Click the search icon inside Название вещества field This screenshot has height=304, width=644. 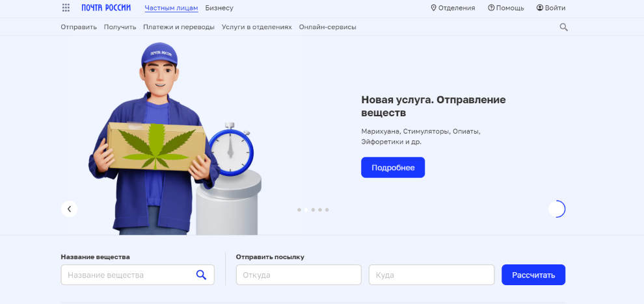(201, 275)
